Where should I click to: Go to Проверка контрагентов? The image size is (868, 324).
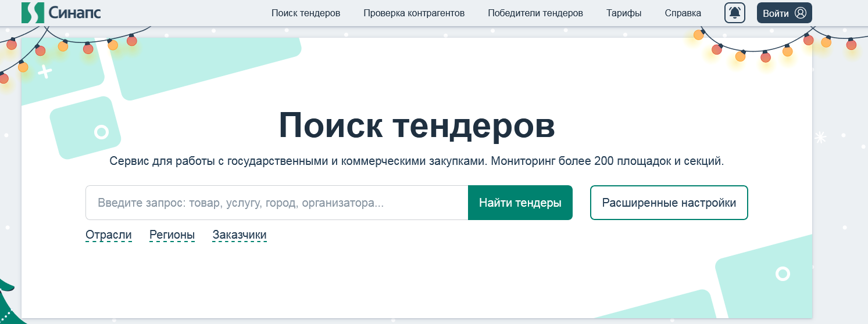(414, 13)
